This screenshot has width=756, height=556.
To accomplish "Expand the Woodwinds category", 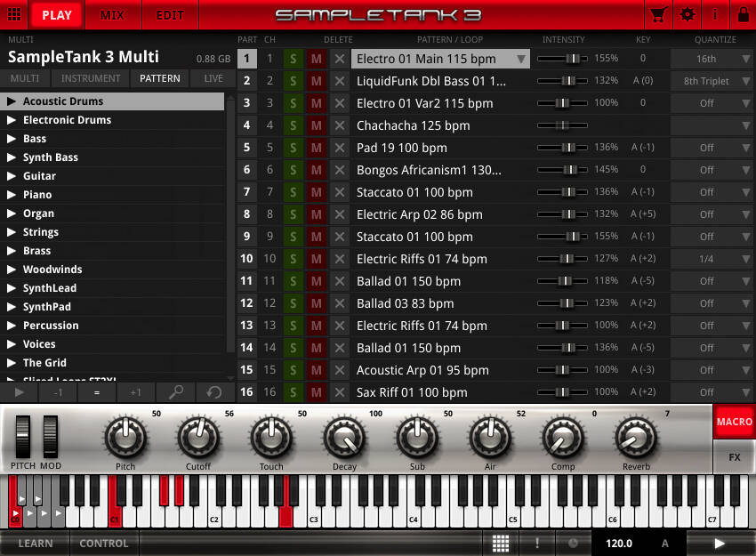I will (12, 270).
